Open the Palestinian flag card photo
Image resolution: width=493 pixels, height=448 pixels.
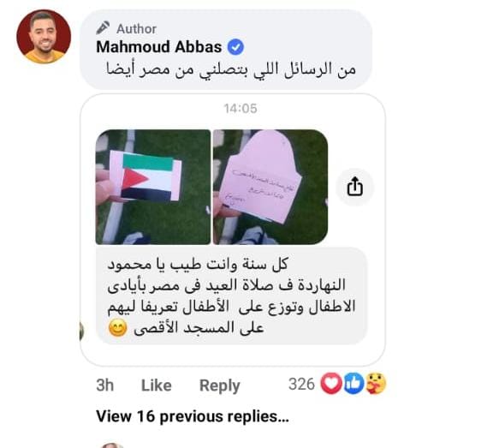(x=153, y=187)
